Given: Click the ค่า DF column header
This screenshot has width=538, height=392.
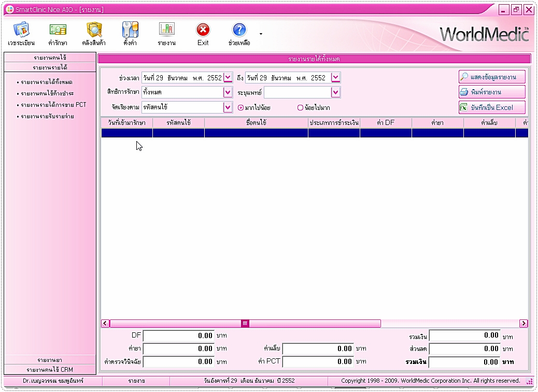Looking at the screenshot, I should pos(386,122).
